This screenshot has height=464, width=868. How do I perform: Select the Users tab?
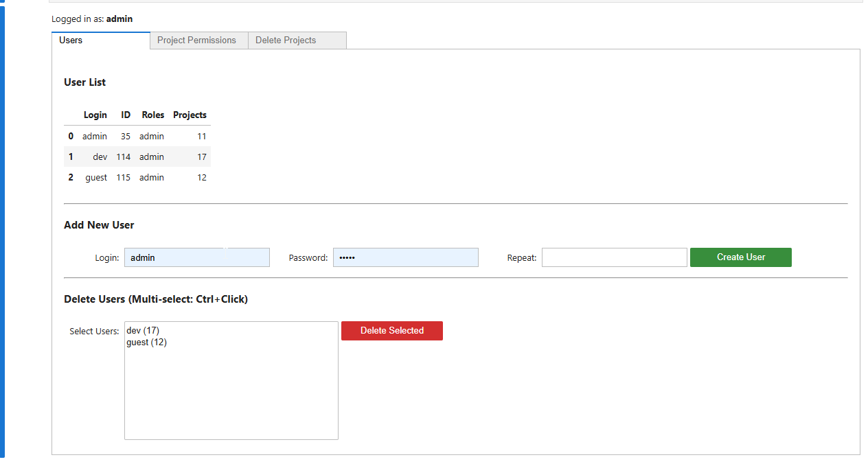coord(71,40)
